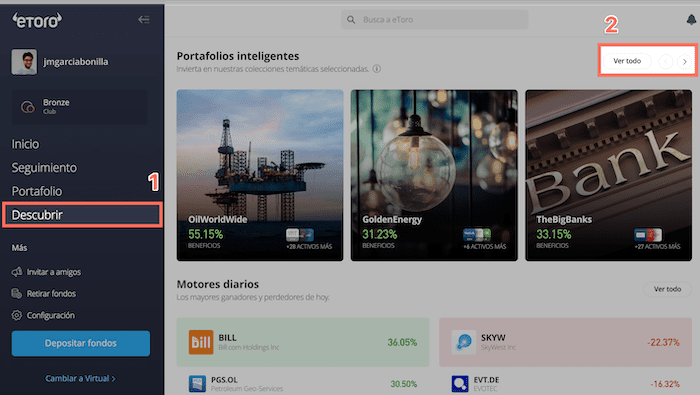The image size is (700, 395).
Task: Click the EVT.DE company logo
Action: tap(460, 384)
